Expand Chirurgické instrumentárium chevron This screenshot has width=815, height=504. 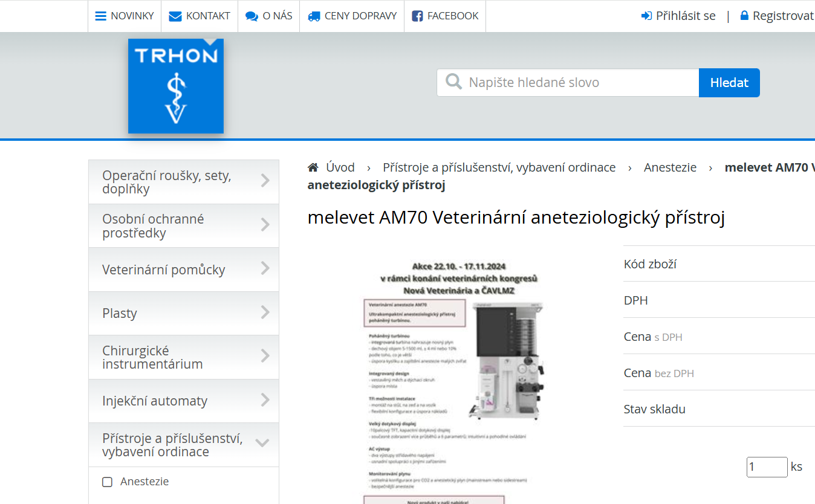[265, 356]
